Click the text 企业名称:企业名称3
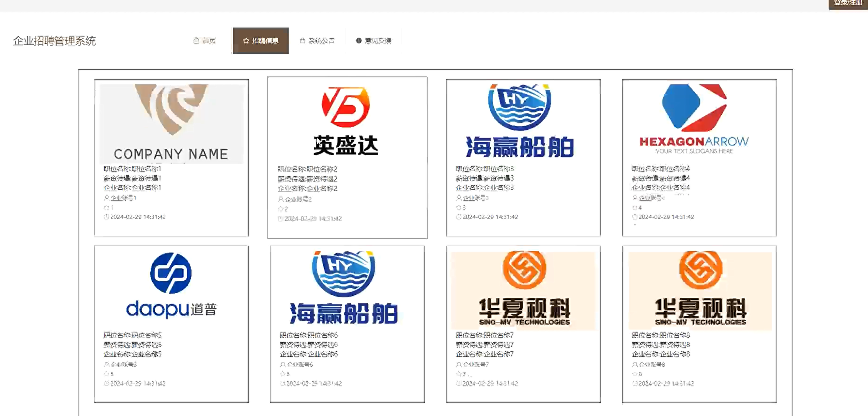 pyautogui.click(x=485, y=188)
